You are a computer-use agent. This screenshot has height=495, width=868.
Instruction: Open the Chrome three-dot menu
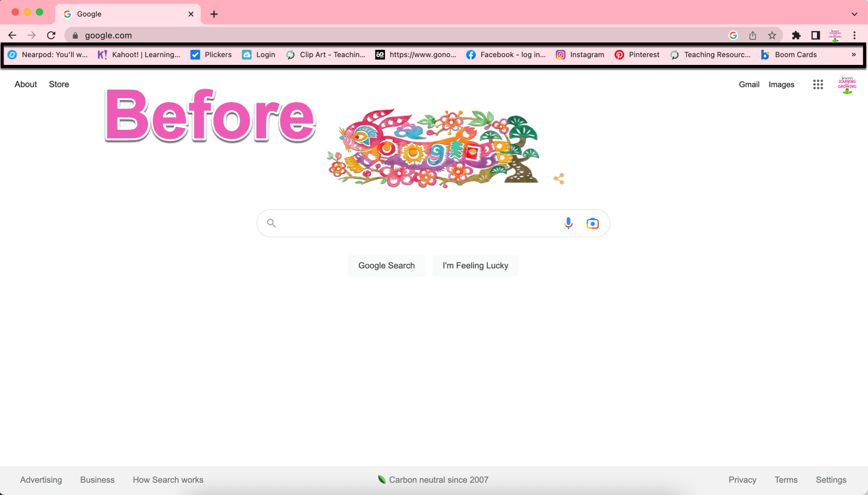(855, 35)
